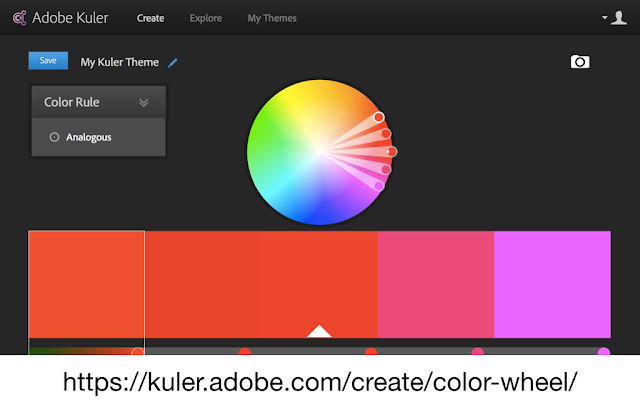Click the Color Rule header label
This screenshot has height=410, width=640.
(x=72, y=102)
